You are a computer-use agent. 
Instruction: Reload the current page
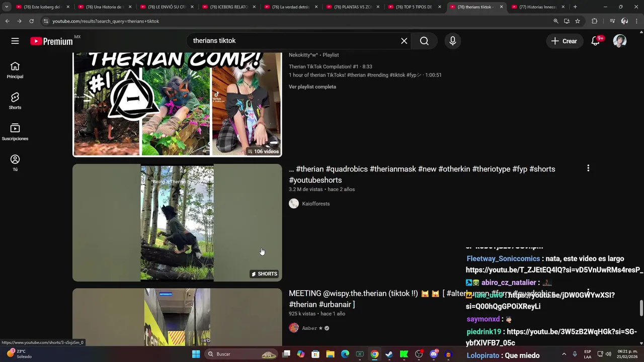[x=31, y=21]
